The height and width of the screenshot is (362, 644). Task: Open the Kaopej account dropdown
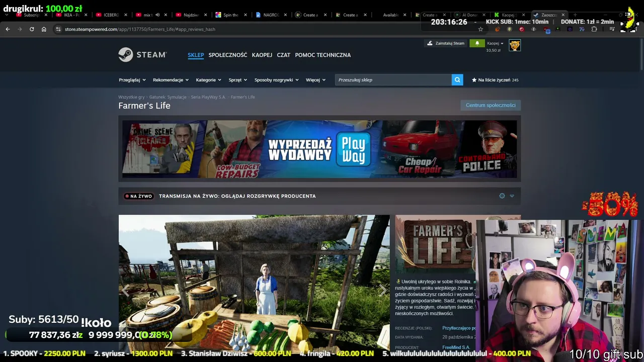[x=495, y=43]
